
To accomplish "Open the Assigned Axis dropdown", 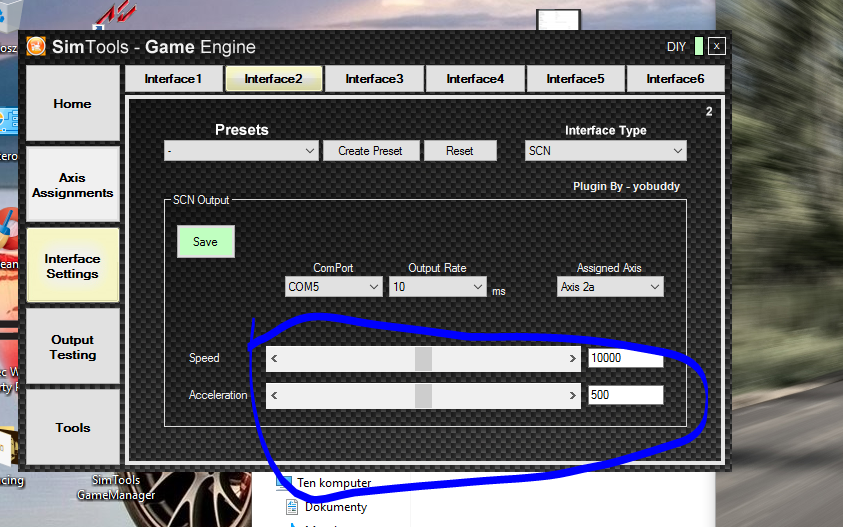I will [x=610, y=287].
